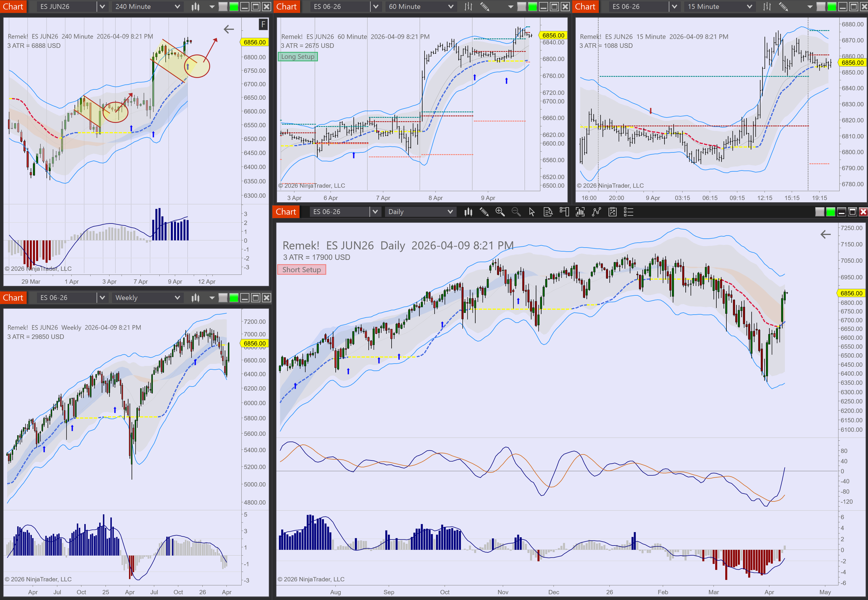This screenshot has height=600, width=868.
Task: Click the Short Setup label on Daily chart
Action: pyautogui.click(x=301, y=270)
